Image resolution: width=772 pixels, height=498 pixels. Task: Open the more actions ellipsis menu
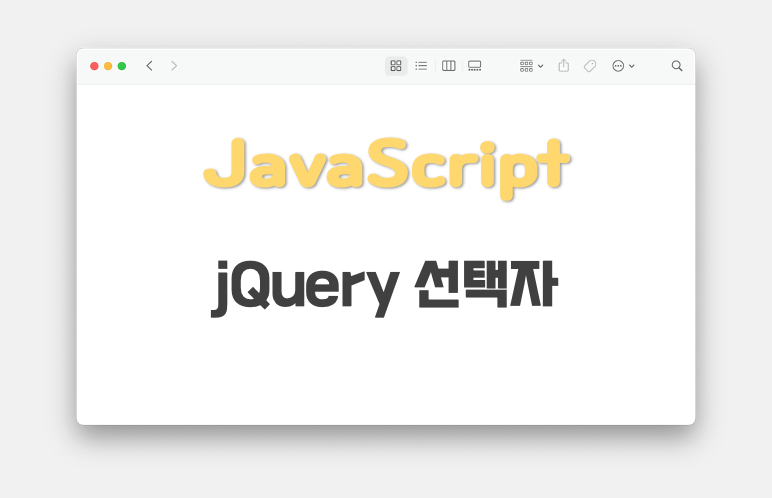pos(623,66)
